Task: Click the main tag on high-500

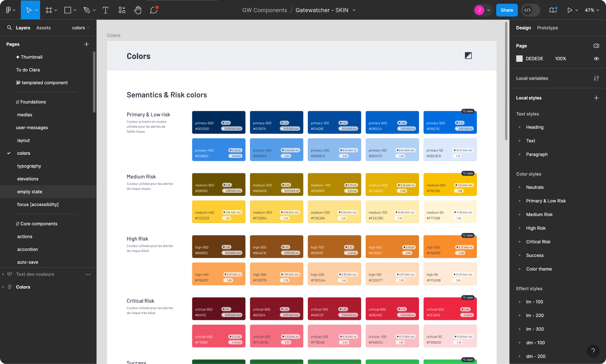Action: coord(468,236)
